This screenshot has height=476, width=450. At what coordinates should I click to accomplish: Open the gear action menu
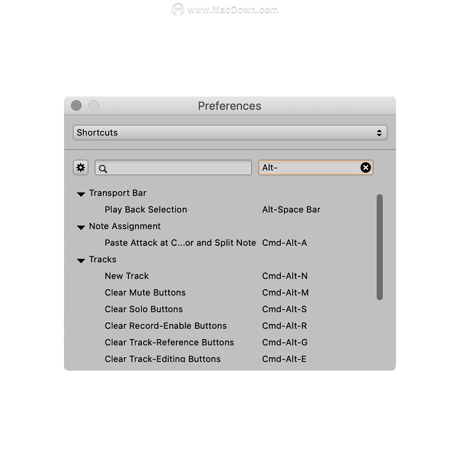[80, 167]
